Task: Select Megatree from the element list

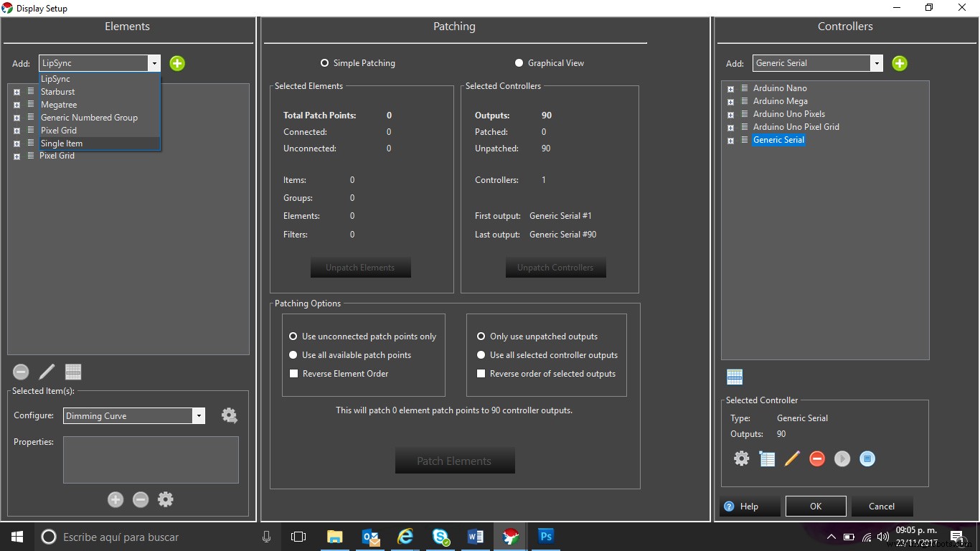Action: coord(59,104)
